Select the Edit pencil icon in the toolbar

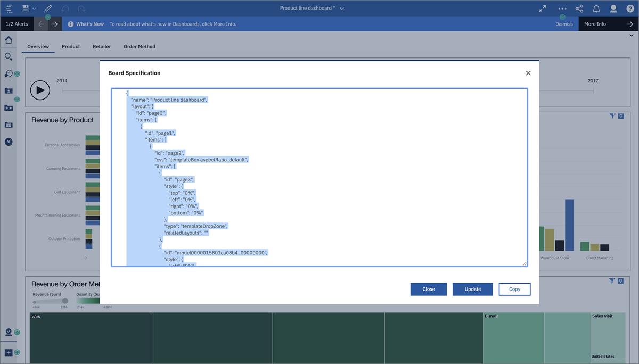click(47, 8)
